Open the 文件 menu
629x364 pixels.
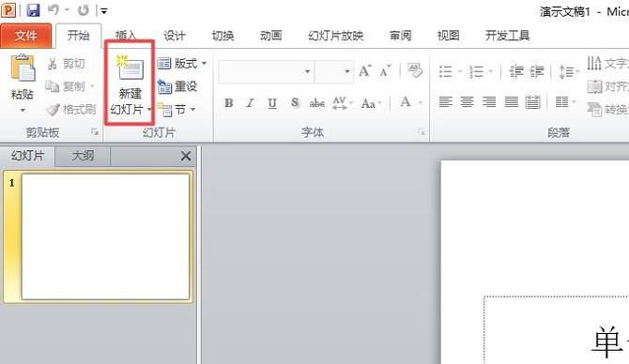[26, 36]
